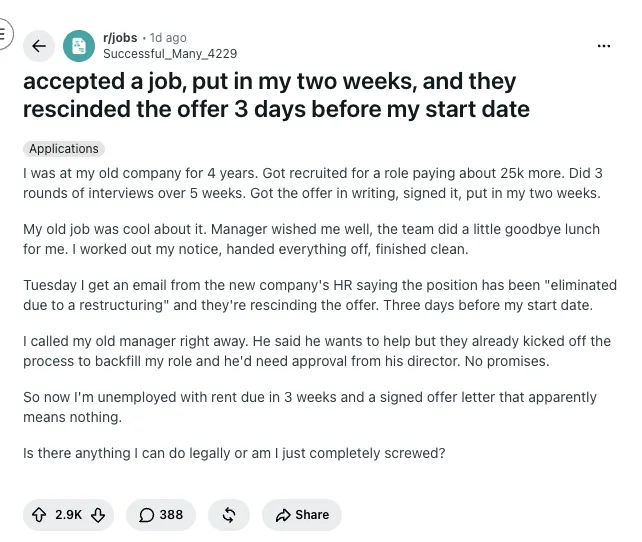This screenshot has width=642, height=542.
Task: Open the r/jobs subreddit link
Action: [x=120, y=38]
